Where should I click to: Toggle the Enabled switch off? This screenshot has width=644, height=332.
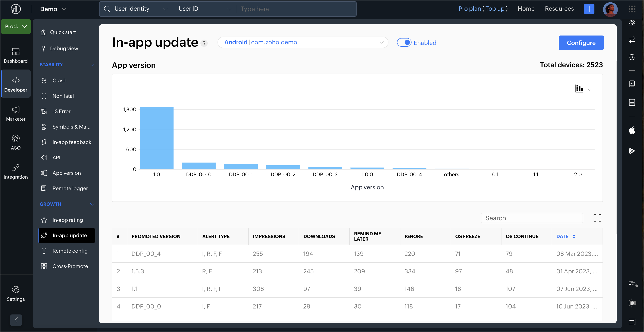404,43
